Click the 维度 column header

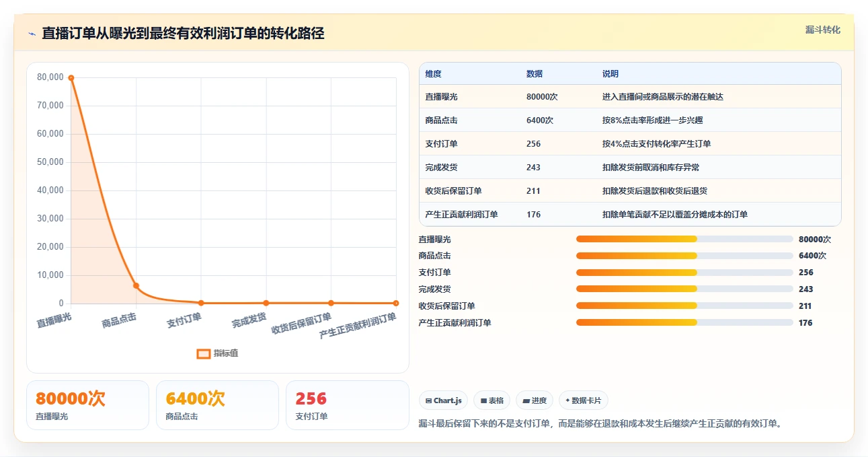click(x=433, y=74)
